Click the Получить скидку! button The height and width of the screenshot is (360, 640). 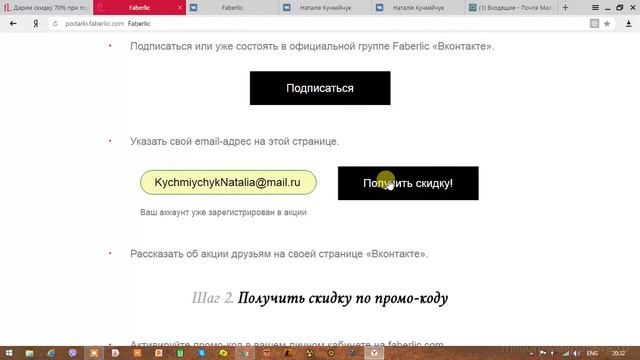(x=408, y=183)
